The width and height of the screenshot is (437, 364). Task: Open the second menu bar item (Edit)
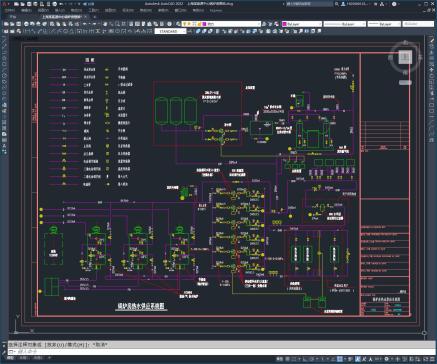point(26,11)
